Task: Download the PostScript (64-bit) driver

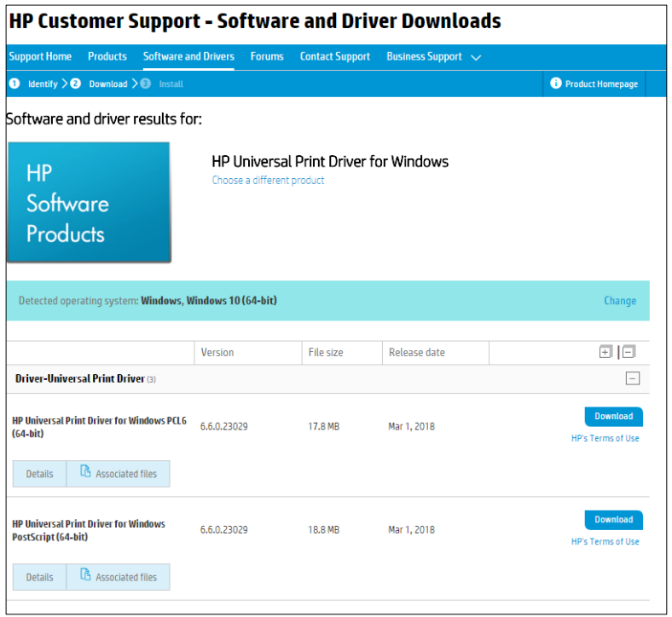Action: [614, 519]
